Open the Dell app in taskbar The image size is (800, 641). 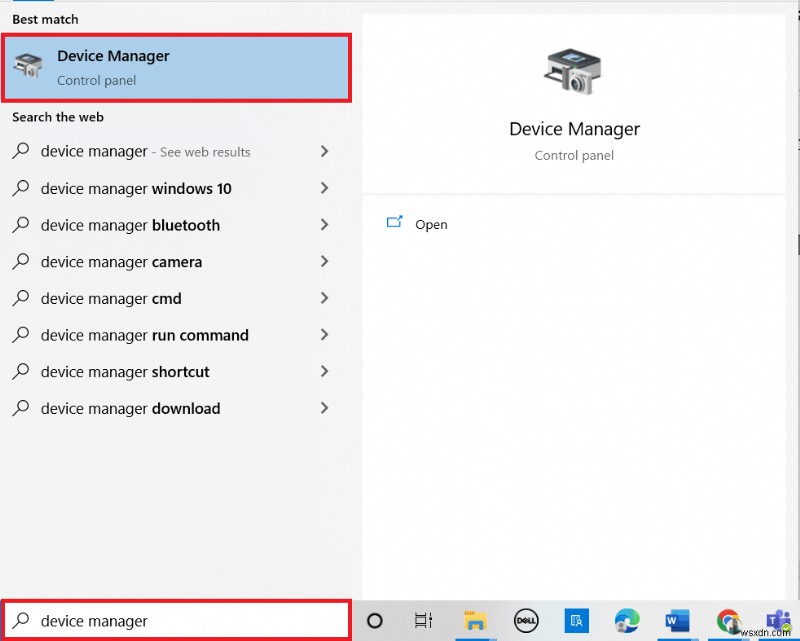click(527, 621)
